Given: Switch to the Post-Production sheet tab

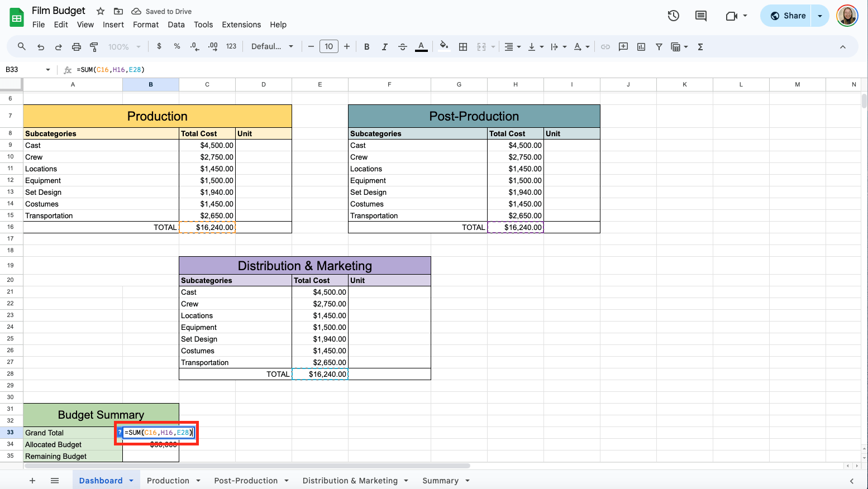Looking at the screenshot, I should (246, 481).
